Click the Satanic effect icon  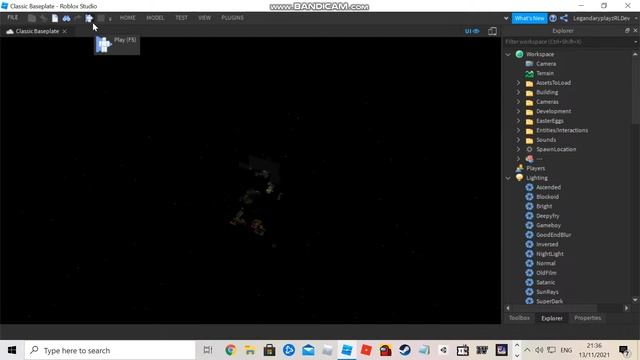529,282
